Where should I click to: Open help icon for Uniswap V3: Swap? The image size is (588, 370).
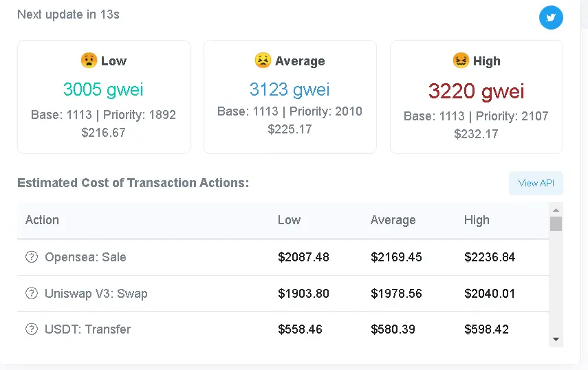click(x=32, y=293)
